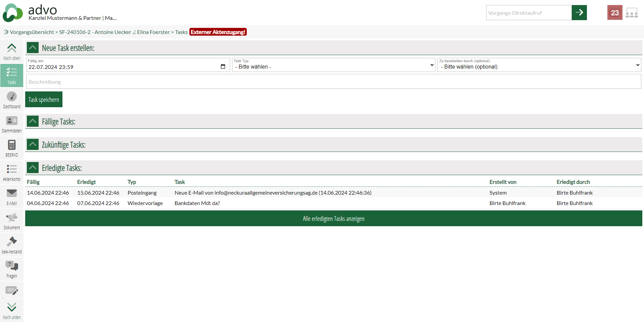Screen dimensions: 644x322
Task: Click Alle erledigten Tasks anzeigen
Action: pos(333,218)
